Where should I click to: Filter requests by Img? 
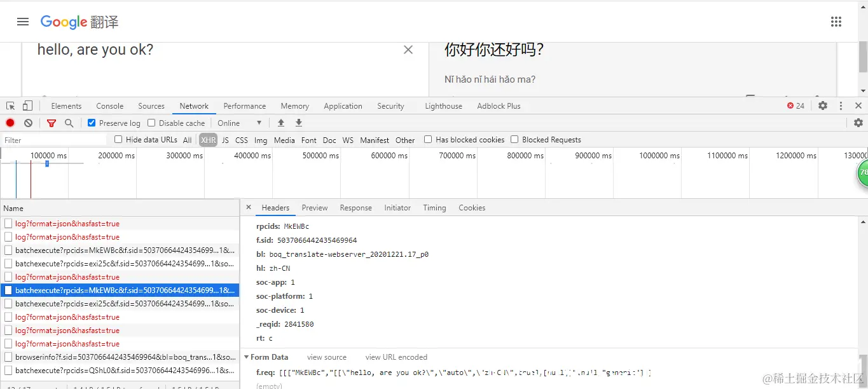tap(261, 140)
